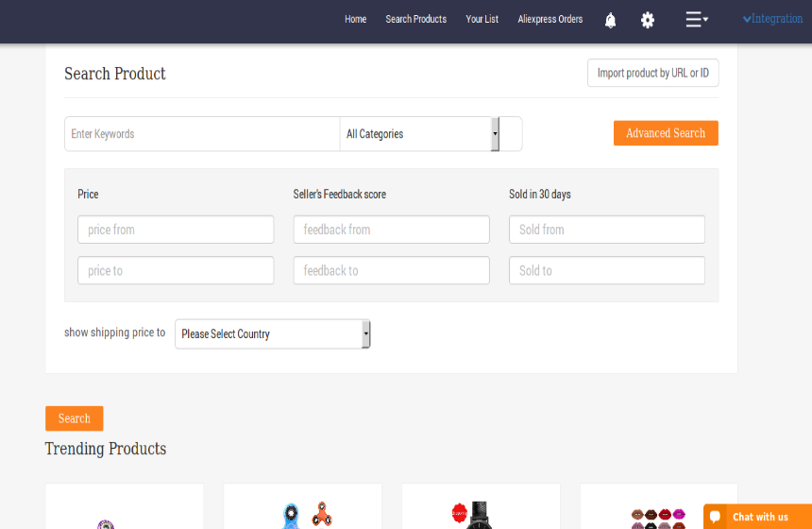This screenshot has height=529, width=812.
Task: Focus the Enter Keywords field
Action: pyautogui.click(x=202, y=134)
